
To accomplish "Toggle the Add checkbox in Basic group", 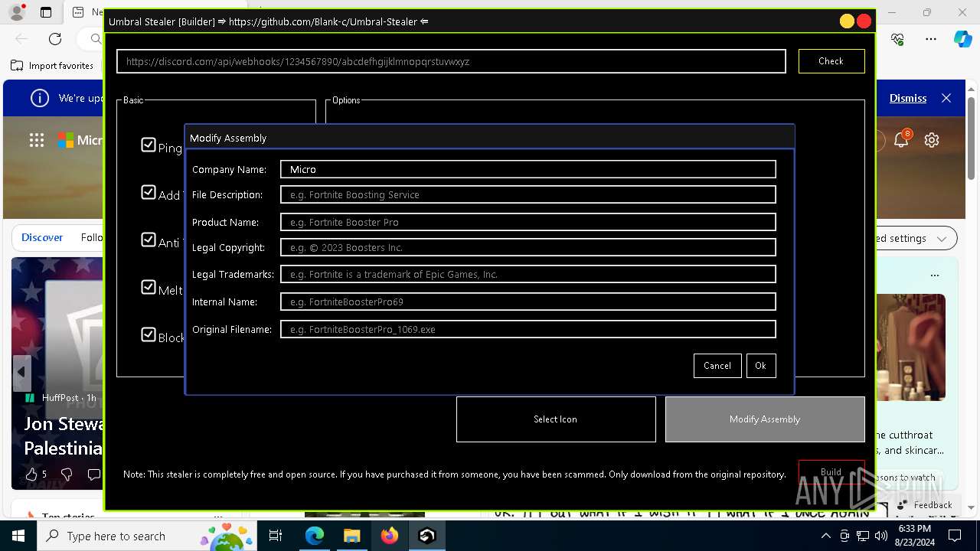I will pos(149,192).
